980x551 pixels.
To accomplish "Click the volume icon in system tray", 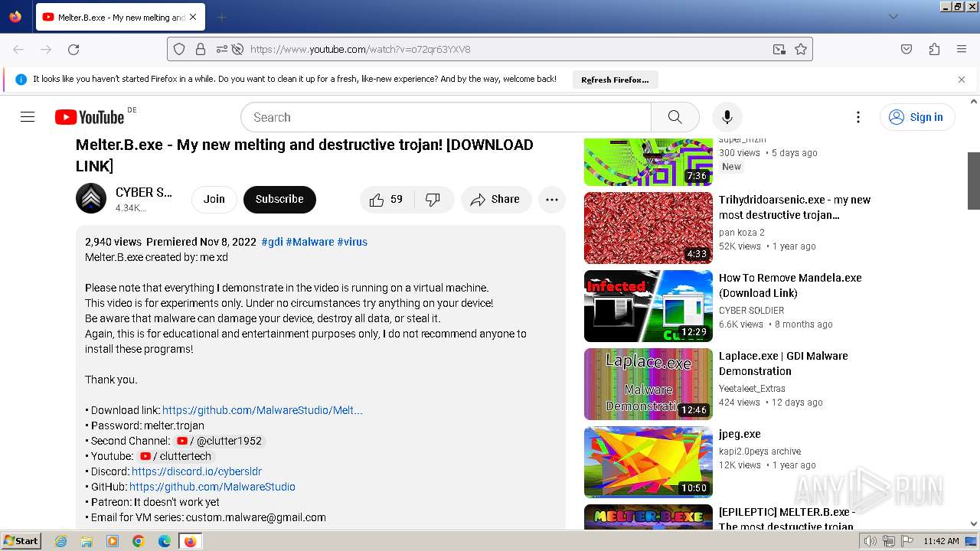I will 871,541.
